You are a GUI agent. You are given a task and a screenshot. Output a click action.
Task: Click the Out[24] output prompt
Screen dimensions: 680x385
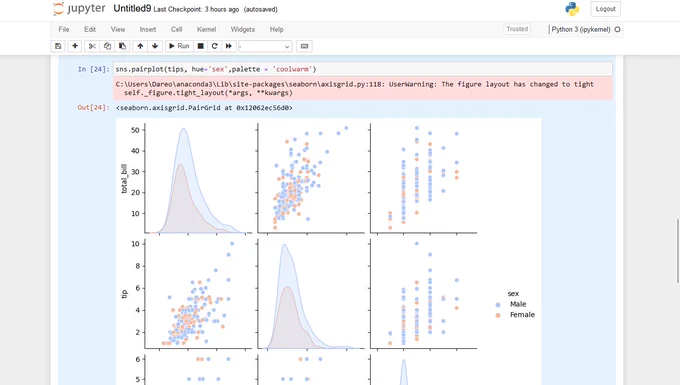[x=93, y=108]
